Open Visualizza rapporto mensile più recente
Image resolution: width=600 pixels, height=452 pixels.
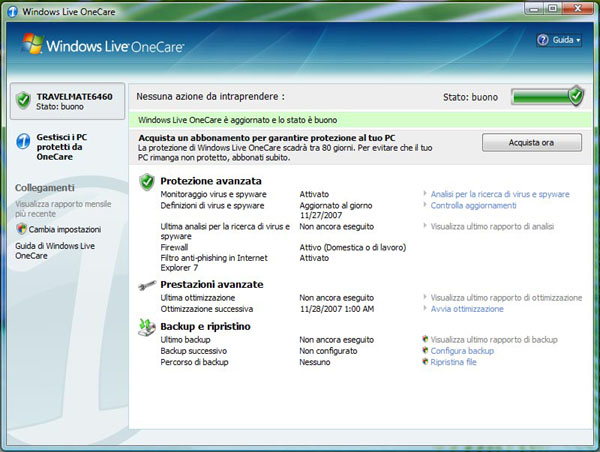[x=63, y=209]
